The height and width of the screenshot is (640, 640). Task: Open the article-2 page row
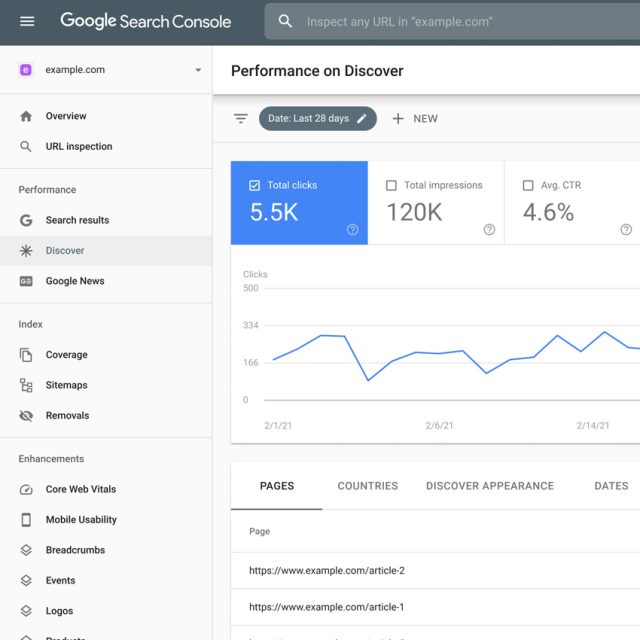[x=326, y=571]
